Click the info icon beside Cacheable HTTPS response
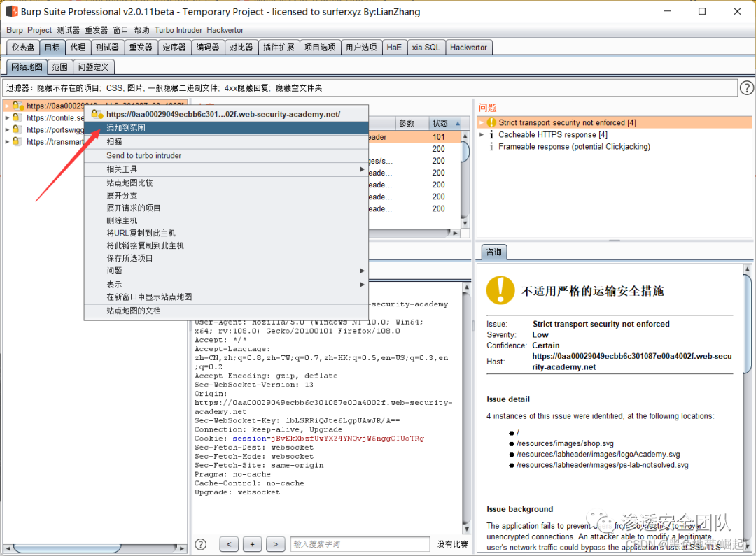 click(x=491, y=134)
